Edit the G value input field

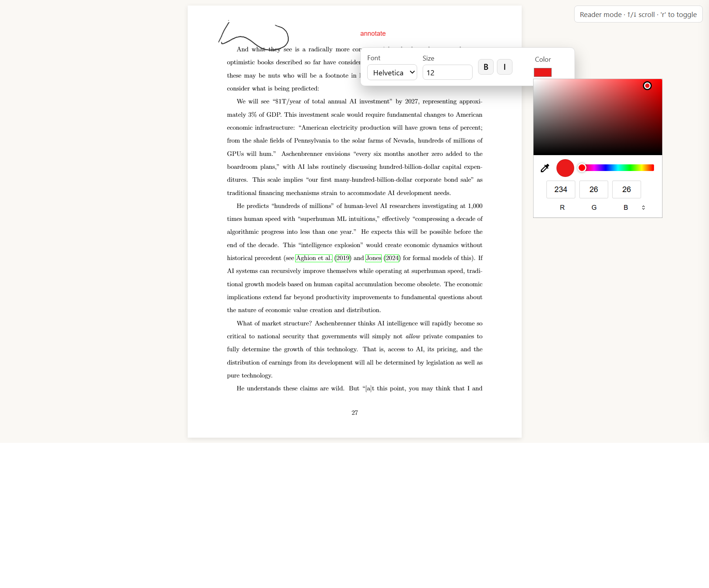click(593, 189)
